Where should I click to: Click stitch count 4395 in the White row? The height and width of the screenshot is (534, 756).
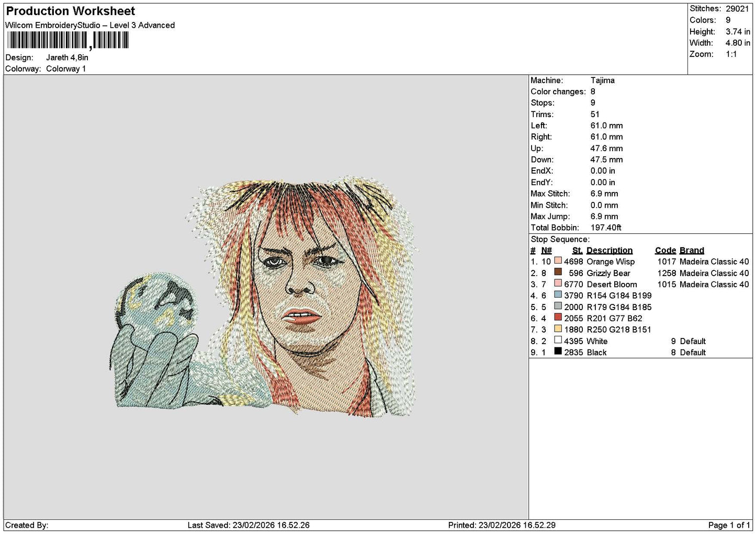(573, 341)
